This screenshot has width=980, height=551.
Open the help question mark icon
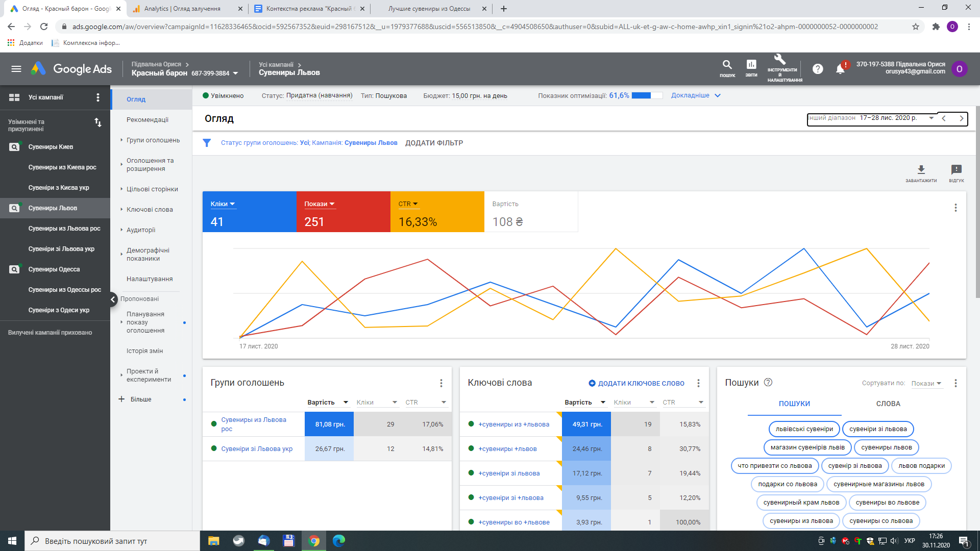(818, 69)
